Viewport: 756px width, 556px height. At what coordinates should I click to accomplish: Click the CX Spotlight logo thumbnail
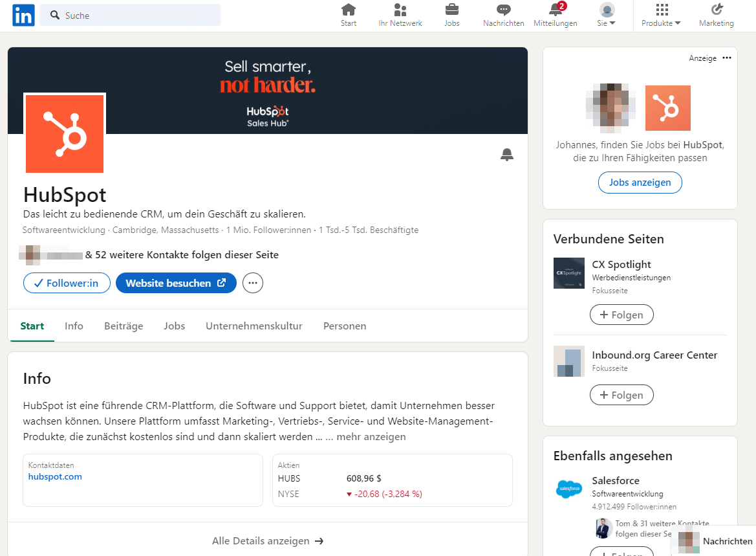[x=569, y=273]
